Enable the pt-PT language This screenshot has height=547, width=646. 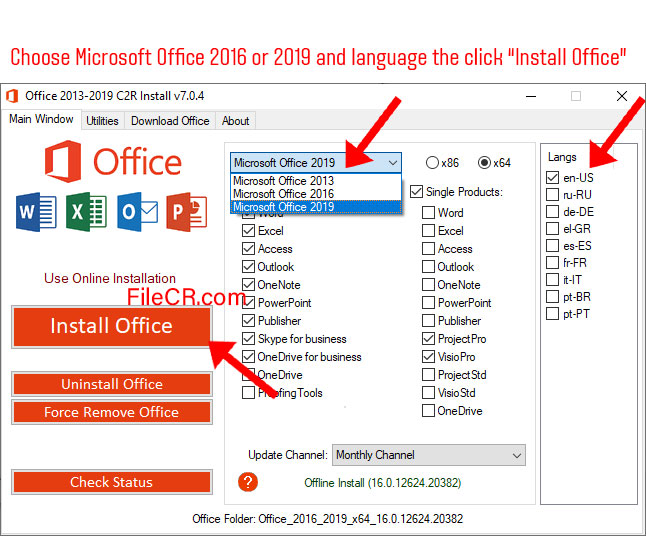click(552, 314)
